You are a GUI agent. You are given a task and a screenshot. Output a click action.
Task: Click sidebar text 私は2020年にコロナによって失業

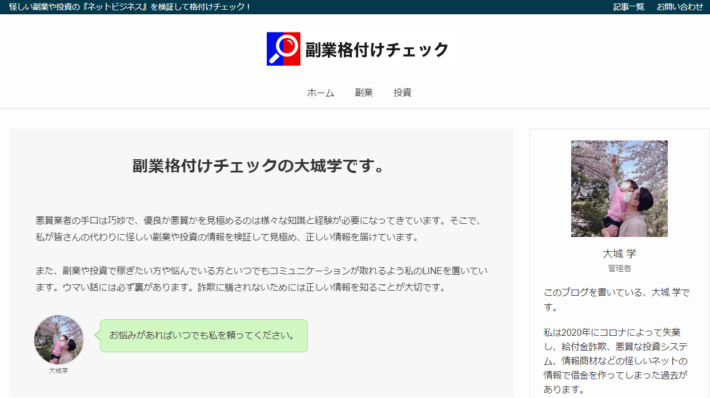point(616,360)
